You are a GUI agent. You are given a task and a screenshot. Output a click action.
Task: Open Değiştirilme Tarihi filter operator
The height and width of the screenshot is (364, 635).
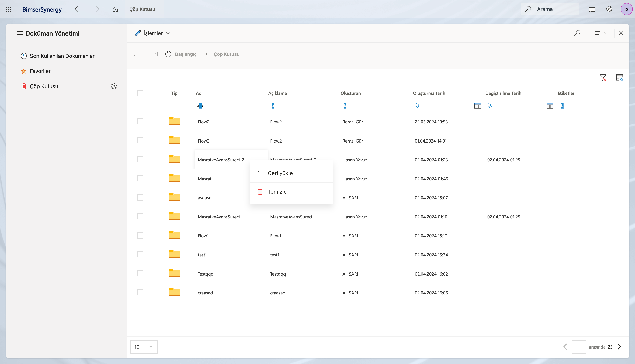click(x=490, y=105)
